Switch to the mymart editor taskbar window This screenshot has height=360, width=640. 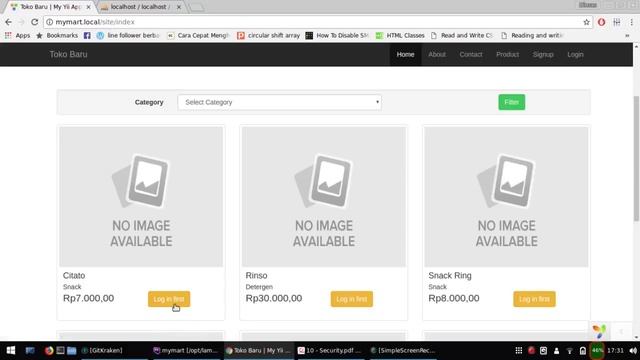(x=186, y=350)
